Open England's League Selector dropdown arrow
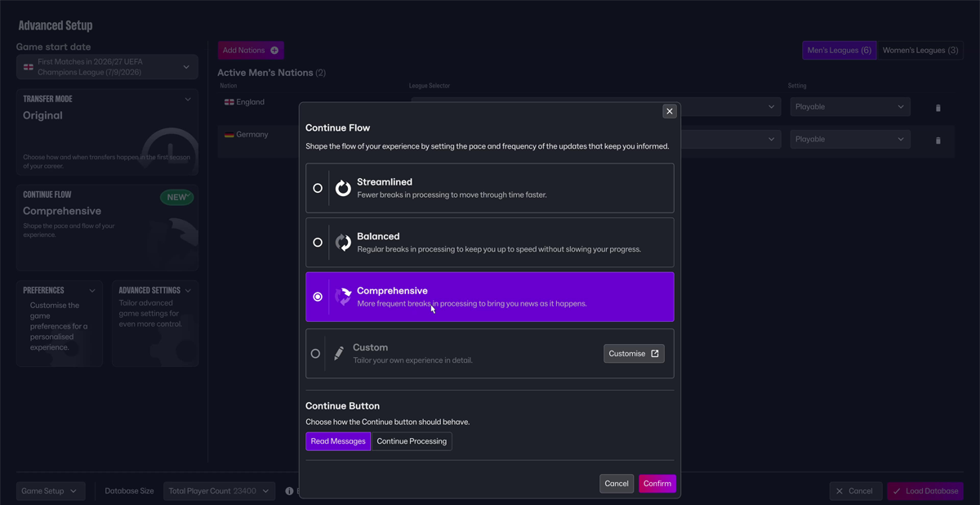This screenshot has width=980, height=505. point(772,106)
